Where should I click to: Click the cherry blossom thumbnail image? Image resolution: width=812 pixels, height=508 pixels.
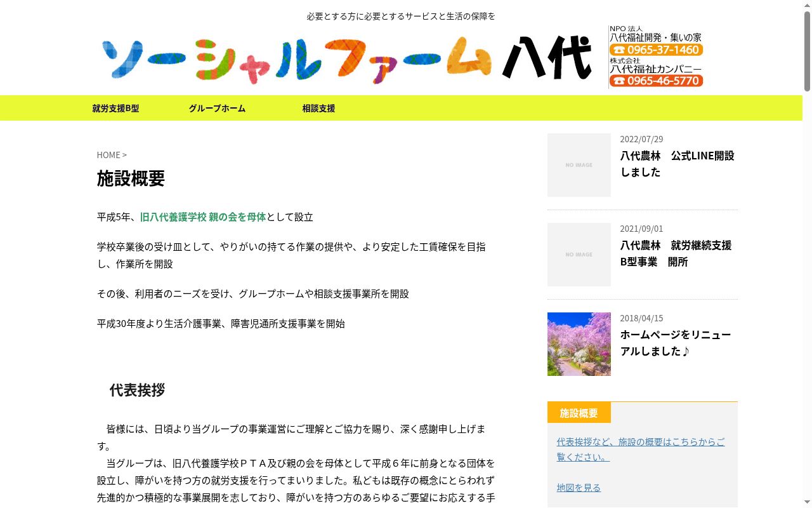(x=579, y=344)
